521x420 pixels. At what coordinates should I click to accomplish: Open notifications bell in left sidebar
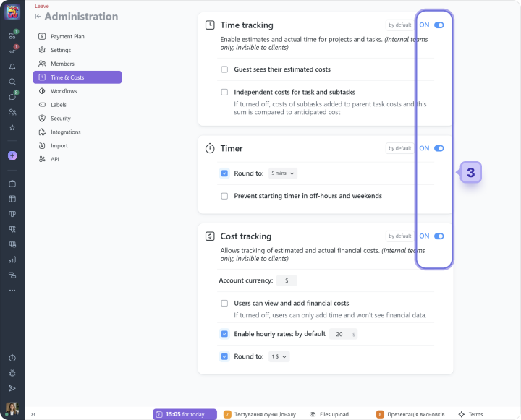point(12,67)
